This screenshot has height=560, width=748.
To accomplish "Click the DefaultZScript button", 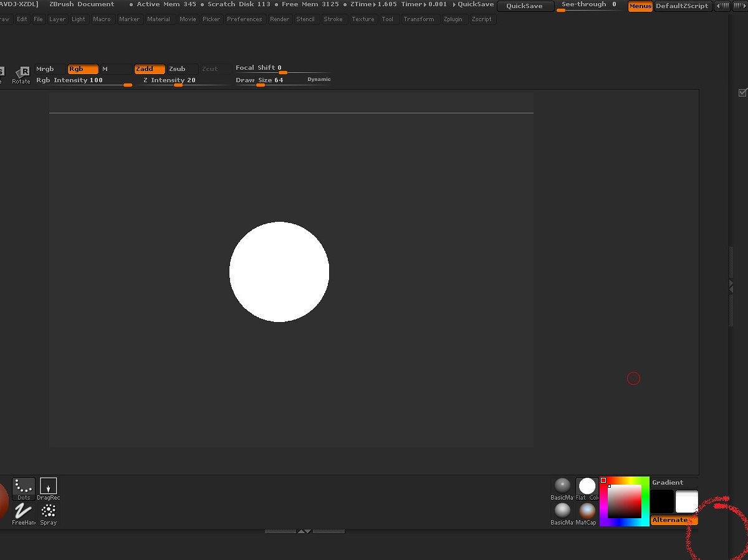I will [x=682, y=6].
